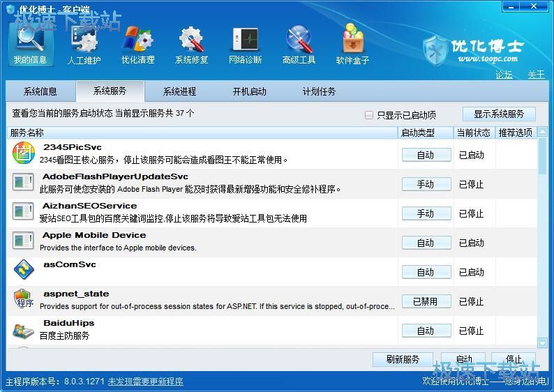The image size is (554, 392).
Task: Click the title bar app shield icon
Action: tap(10, 9)
